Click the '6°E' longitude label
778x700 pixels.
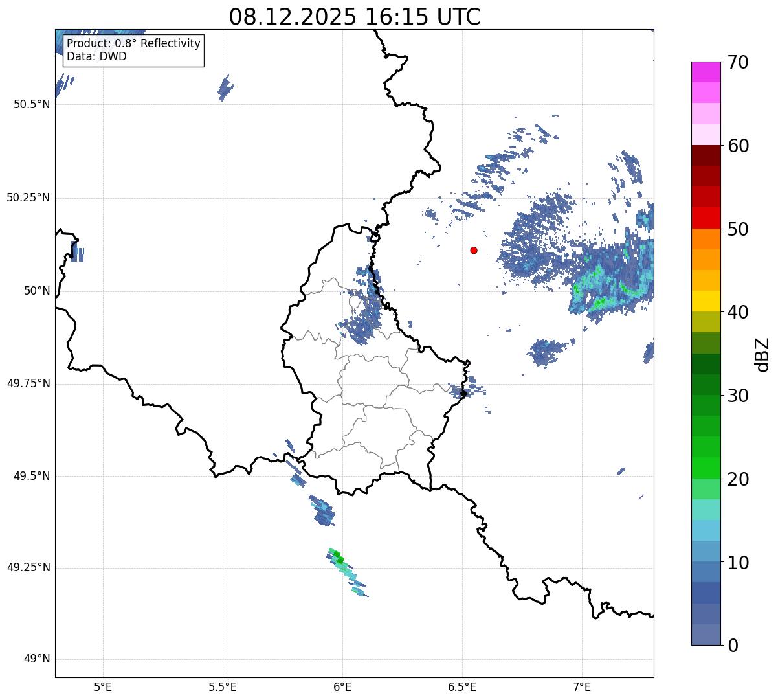pos(342,687)
